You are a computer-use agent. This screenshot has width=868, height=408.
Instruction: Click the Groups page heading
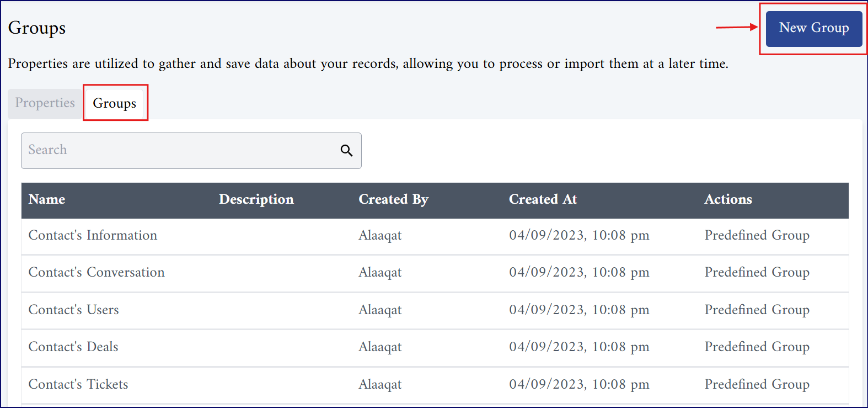point(37,29)
